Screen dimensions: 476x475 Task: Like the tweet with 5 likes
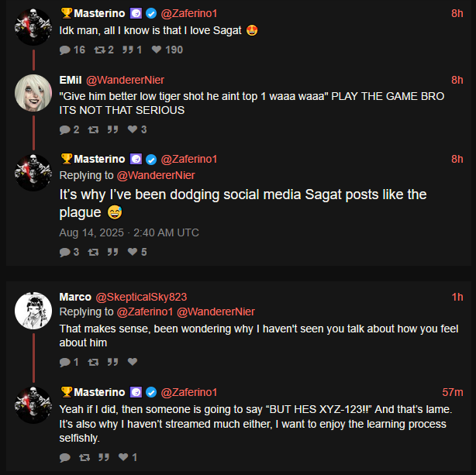click(133, 252)
